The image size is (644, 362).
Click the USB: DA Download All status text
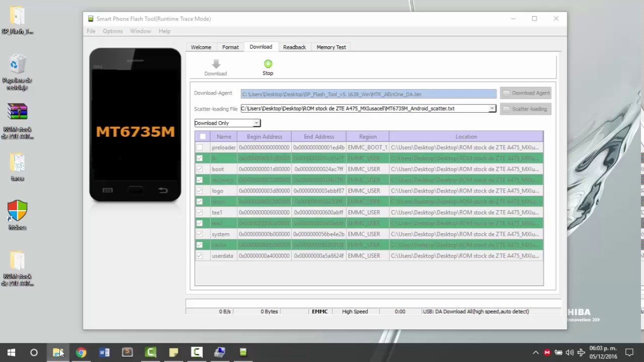coord(475,312)
